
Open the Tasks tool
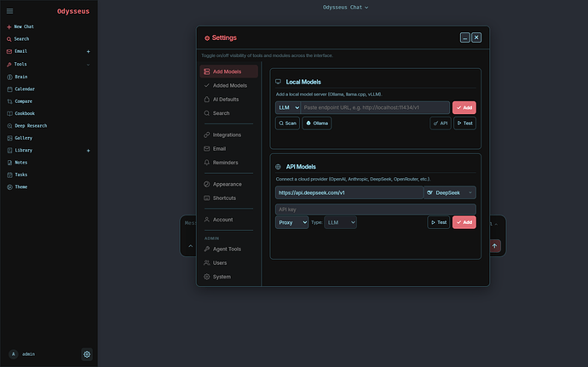17,175
